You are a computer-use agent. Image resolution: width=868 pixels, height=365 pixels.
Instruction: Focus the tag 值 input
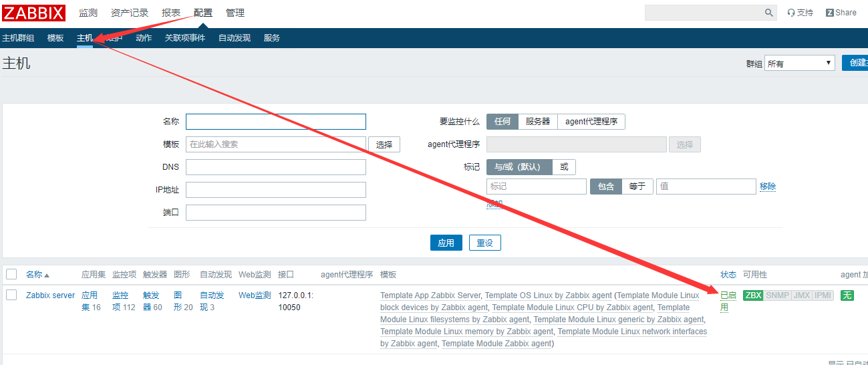coord(706,187)
